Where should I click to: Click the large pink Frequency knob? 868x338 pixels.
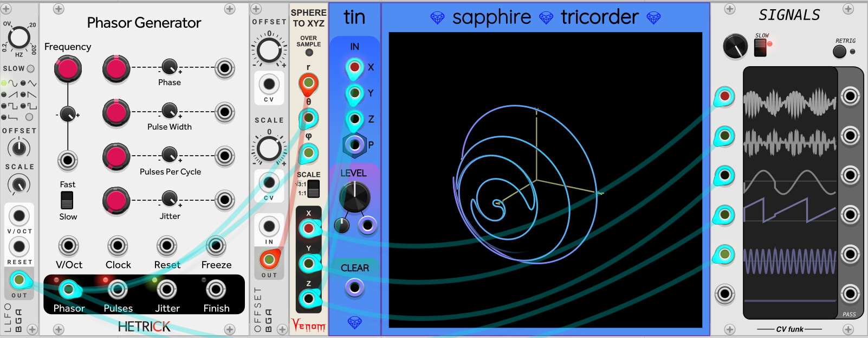[x=68, y=69]
